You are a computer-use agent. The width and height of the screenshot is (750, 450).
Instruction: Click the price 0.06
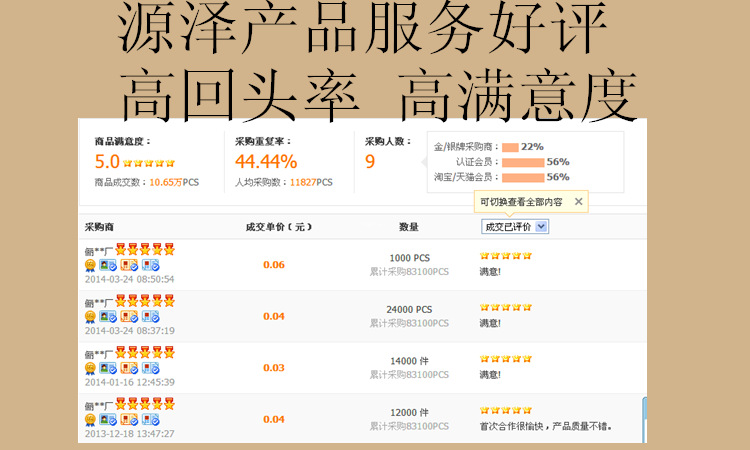[x=274, y=265]
